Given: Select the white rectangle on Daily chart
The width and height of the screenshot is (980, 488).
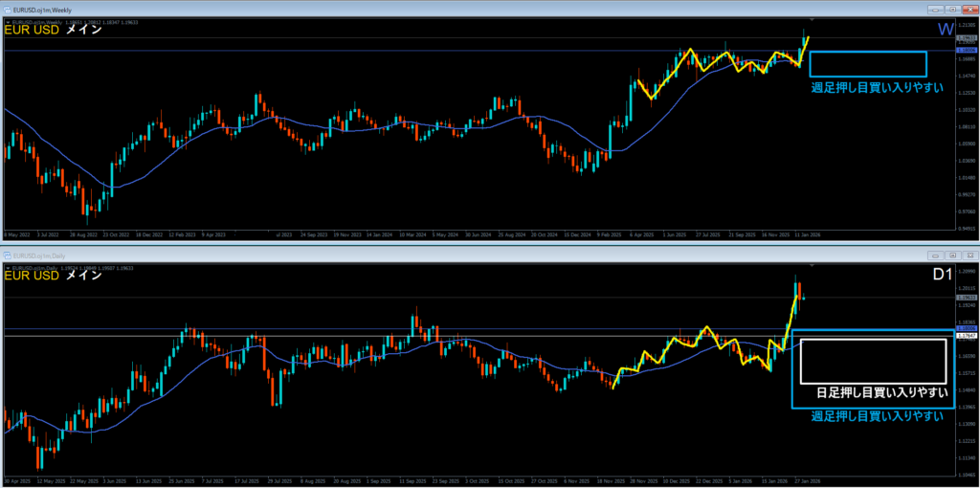Looking at the screenshot, I should coord(873,341).
